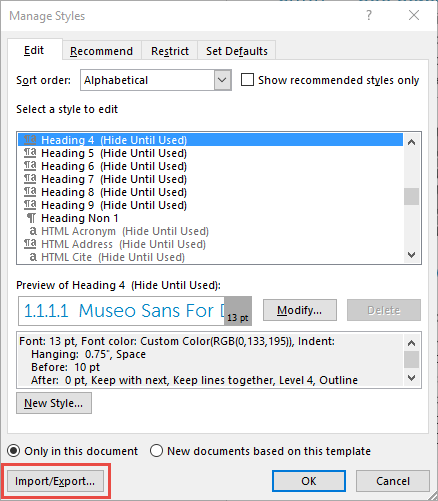
Task: Select Heading 7 (Hide Until Used) style
Action: (x=210, y=179)
